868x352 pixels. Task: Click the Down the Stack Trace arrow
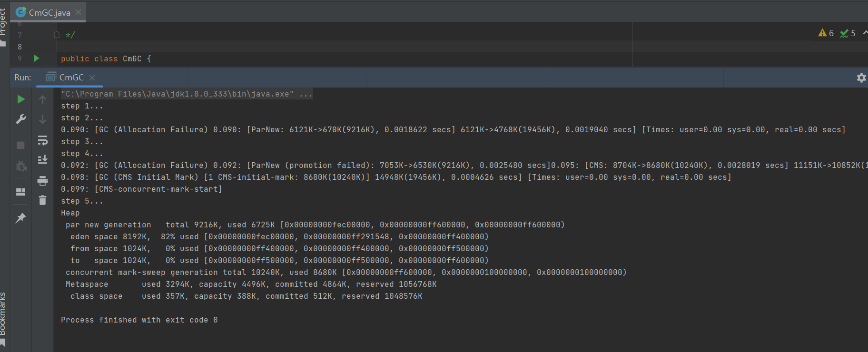[x=42, y=119]
